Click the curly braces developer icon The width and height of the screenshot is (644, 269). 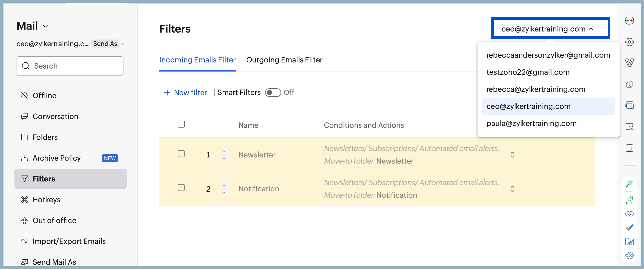tap(629, 148)
